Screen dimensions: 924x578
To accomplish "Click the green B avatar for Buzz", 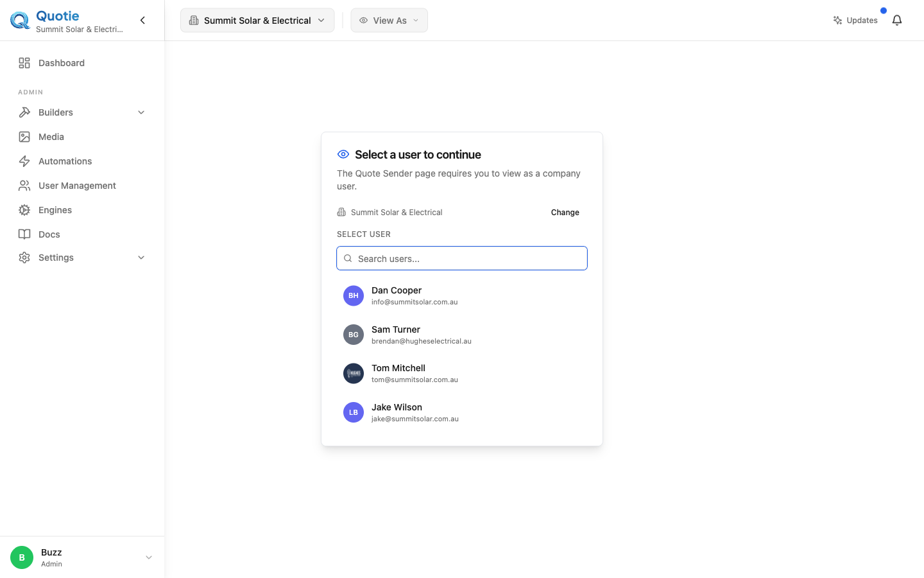I will click(x=22, y=557).
